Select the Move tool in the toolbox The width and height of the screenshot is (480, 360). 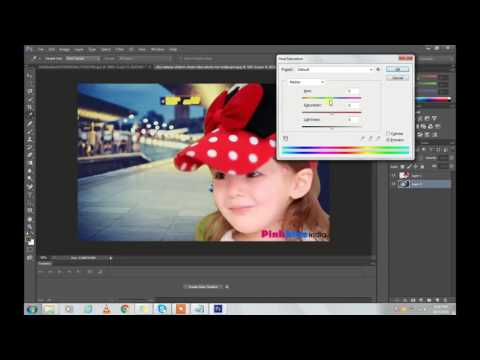(30, 75)
